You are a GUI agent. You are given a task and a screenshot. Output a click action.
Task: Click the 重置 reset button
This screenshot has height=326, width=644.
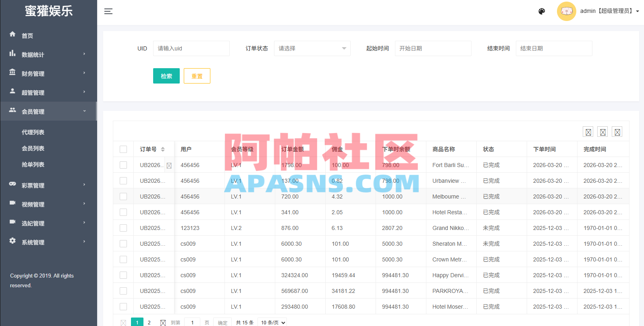197,76
